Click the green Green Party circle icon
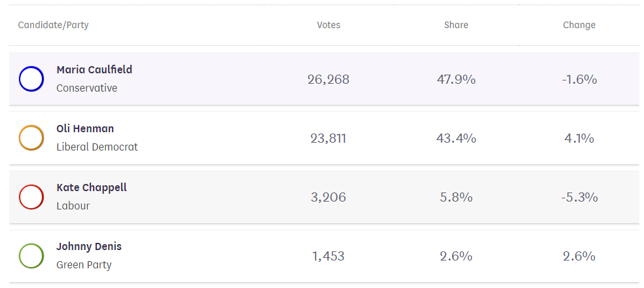644x288 pixels. point(31,256)
